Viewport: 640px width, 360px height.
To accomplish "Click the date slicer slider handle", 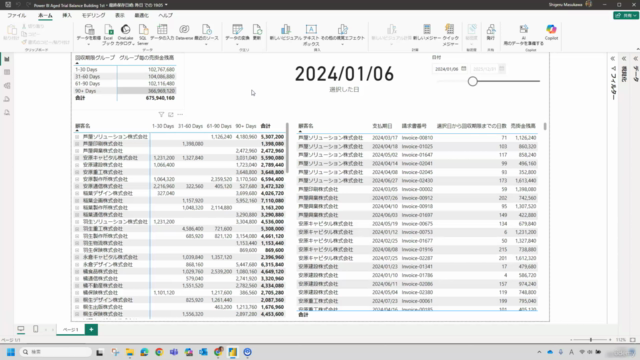I will coord(473,81).
